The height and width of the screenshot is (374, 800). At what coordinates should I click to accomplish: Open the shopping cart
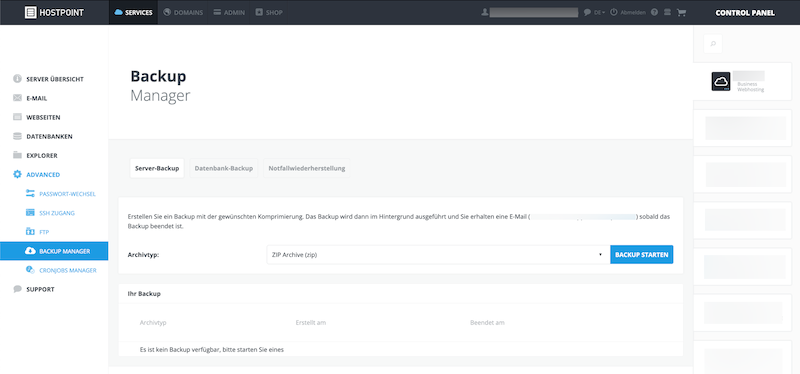(x=681, y=12)
